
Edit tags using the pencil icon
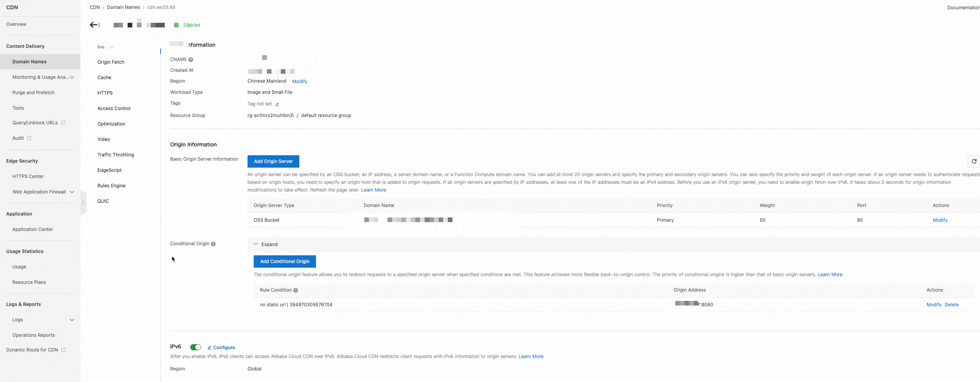pos(277,104)
